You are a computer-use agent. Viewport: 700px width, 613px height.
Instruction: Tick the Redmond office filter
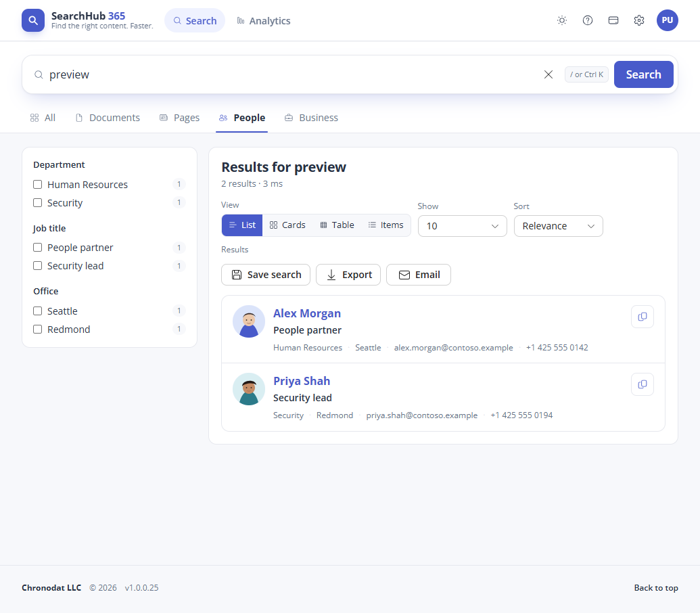(37, 329)
